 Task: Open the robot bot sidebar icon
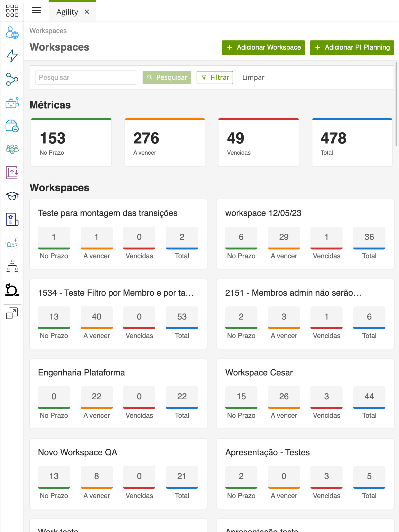(x=12, y=103)
